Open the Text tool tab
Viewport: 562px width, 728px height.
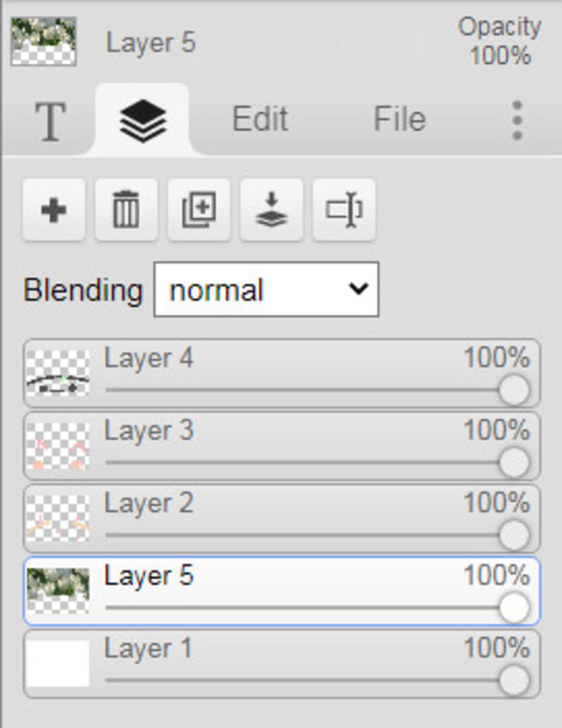tap(50, 121)
